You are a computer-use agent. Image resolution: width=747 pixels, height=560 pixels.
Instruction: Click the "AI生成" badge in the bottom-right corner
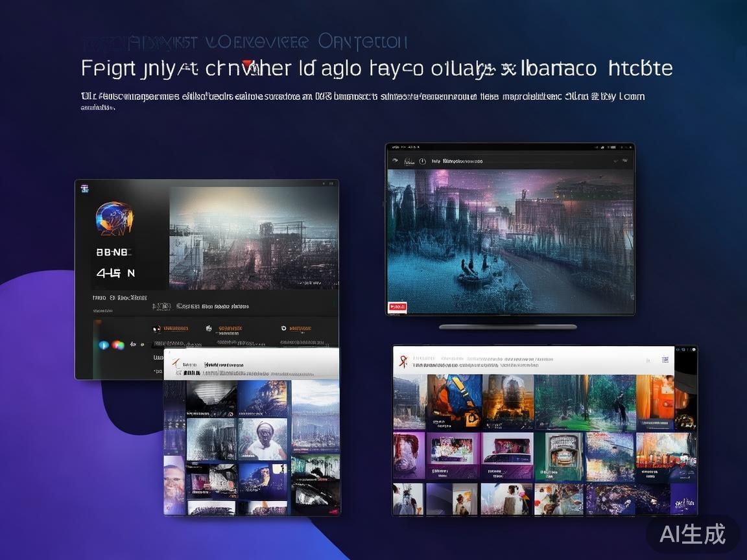[693, 534]
